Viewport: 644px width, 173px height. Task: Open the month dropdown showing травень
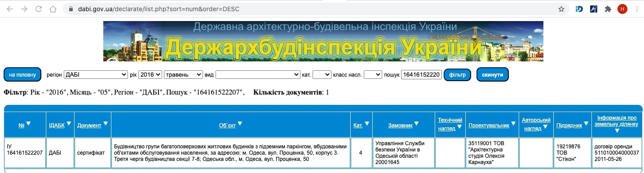click(x=183, y=74)
